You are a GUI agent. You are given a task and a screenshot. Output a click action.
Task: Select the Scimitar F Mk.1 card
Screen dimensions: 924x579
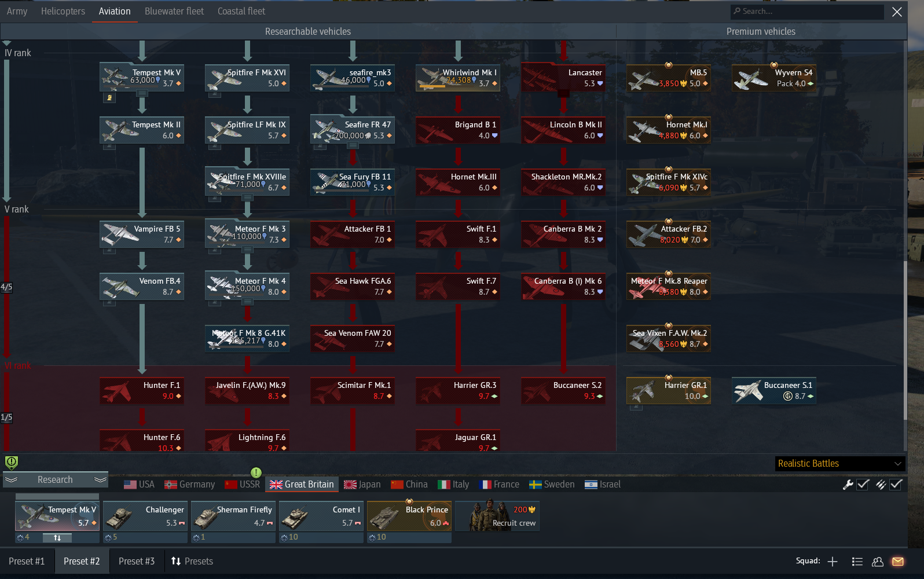(x=353, y=390)
